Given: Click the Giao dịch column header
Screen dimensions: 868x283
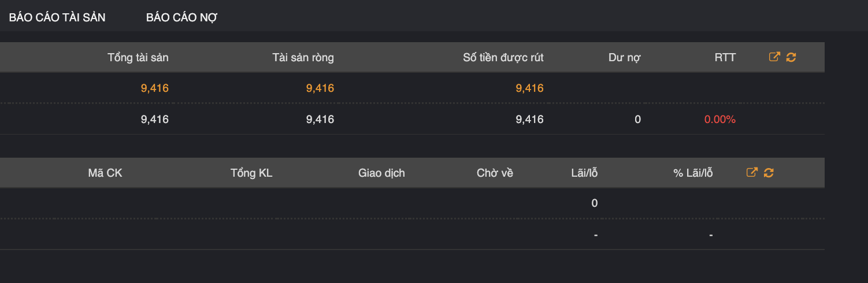Looking at the screenshot, I should pos(381,173).
